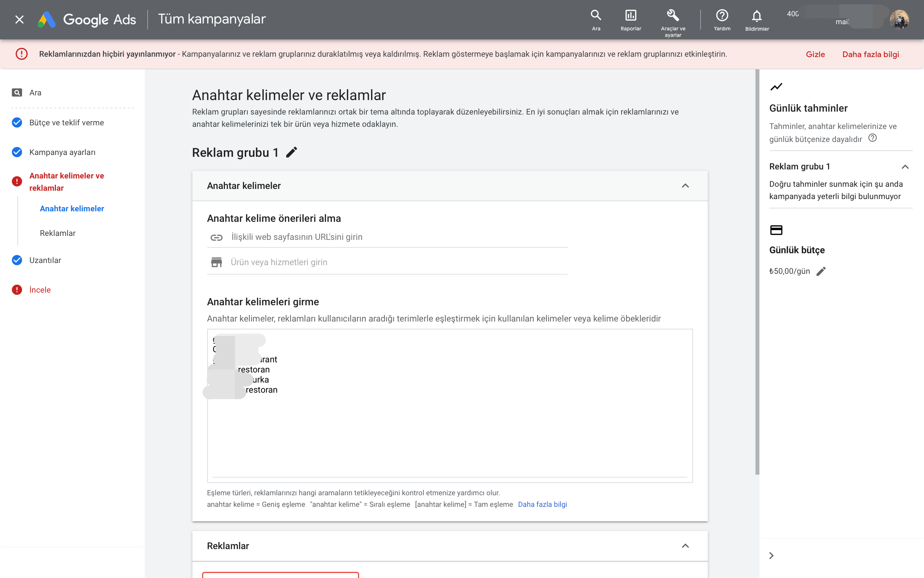Collapse the Anahtar kelimeler section
This screenshot has height=578, width=924.
pos(685,186)
